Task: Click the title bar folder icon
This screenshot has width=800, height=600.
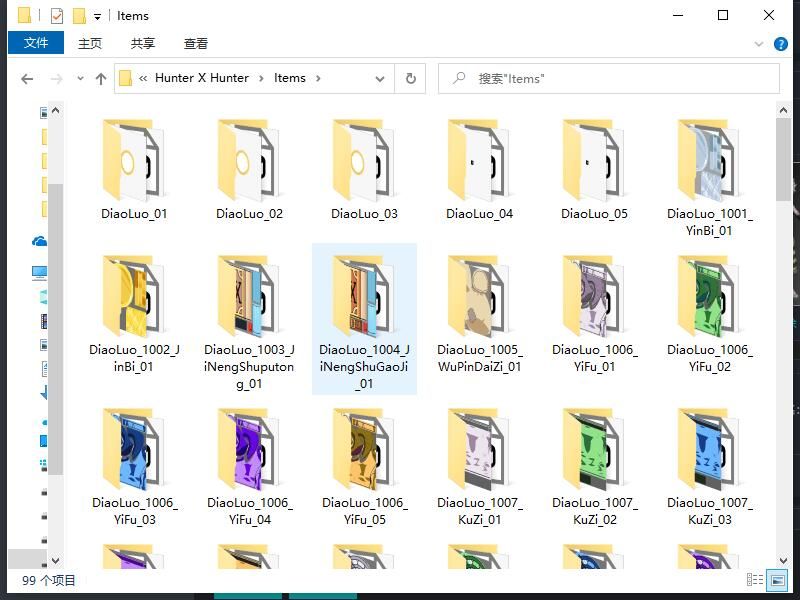Action: 24,15
